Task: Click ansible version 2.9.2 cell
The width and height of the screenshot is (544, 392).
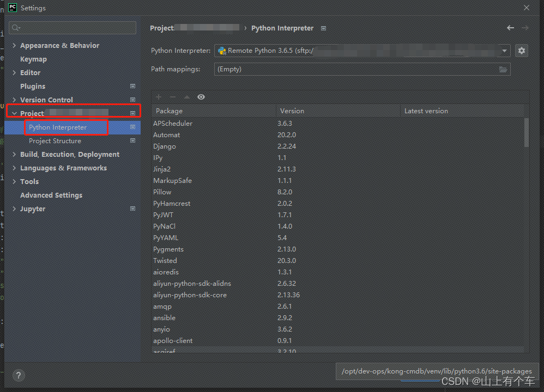Action: 285,318
